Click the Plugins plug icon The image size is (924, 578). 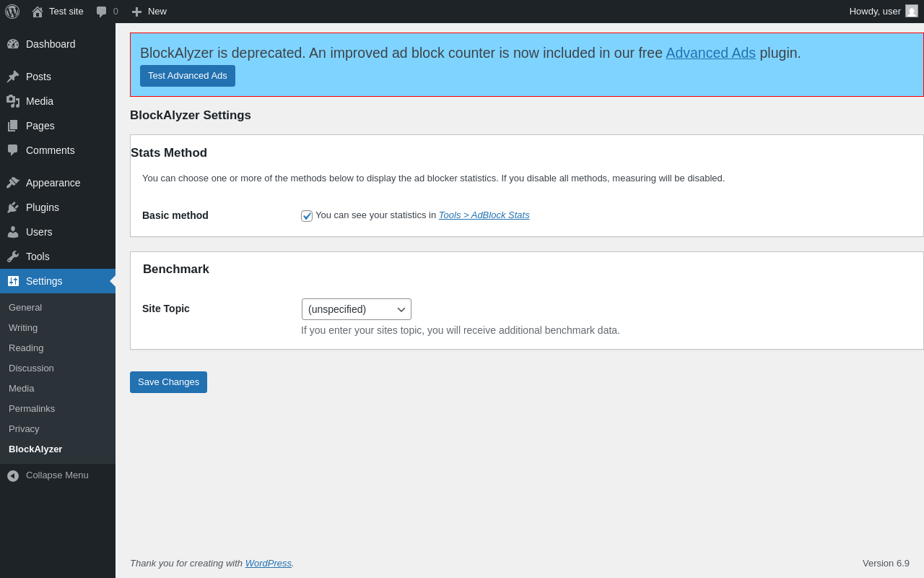(x=13, y=207)
